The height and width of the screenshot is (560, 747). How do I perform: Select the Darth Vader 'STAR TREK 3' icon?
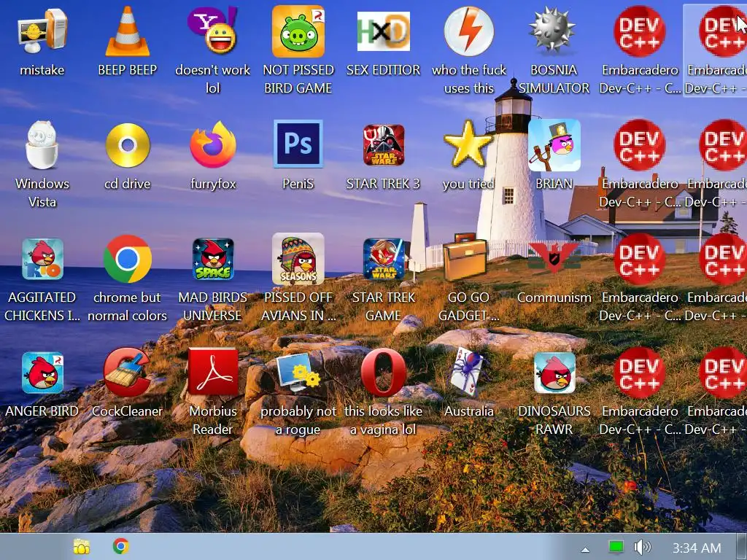tap(384, 145)
